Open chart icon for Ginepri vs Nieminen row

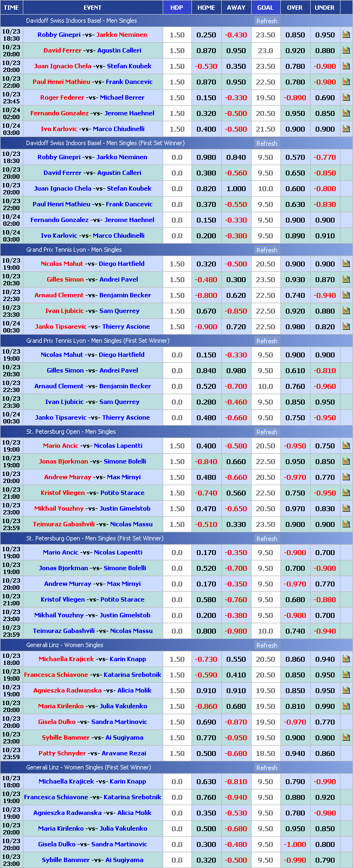click(x=346, y=35)
